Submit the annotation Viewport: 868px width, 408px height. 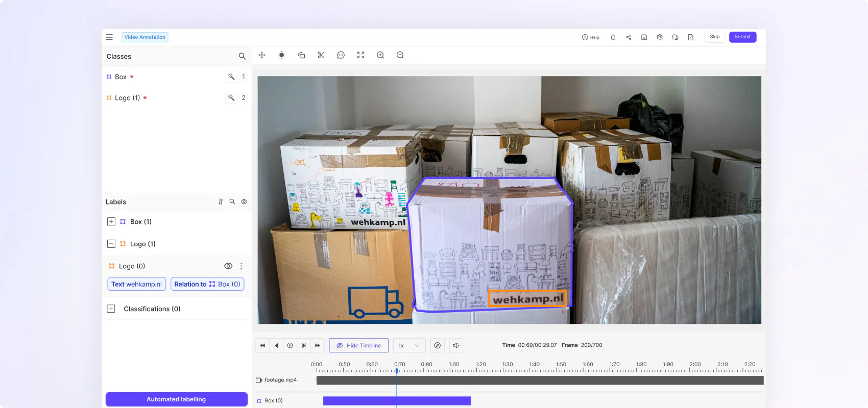(742, 37)
